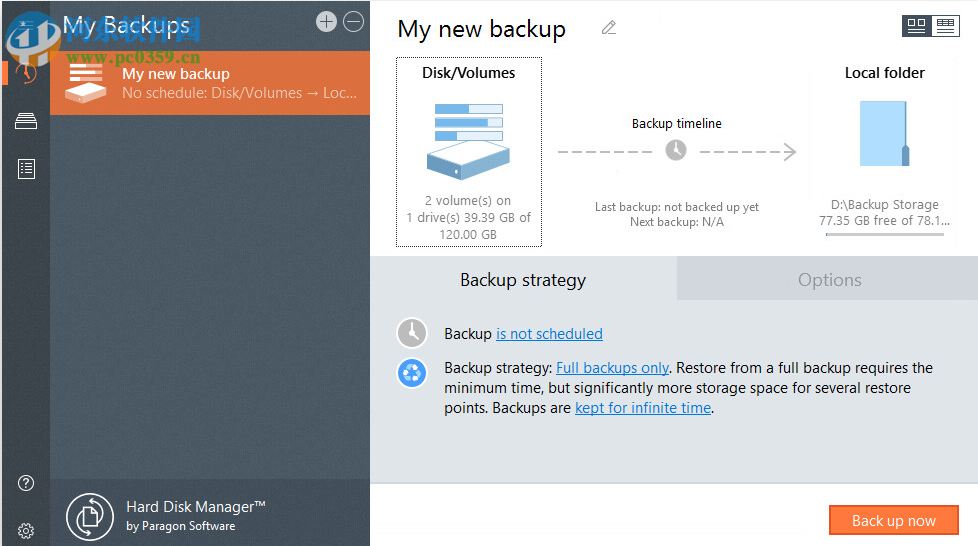Open the activity list sidebar icon

coord(26,169)
